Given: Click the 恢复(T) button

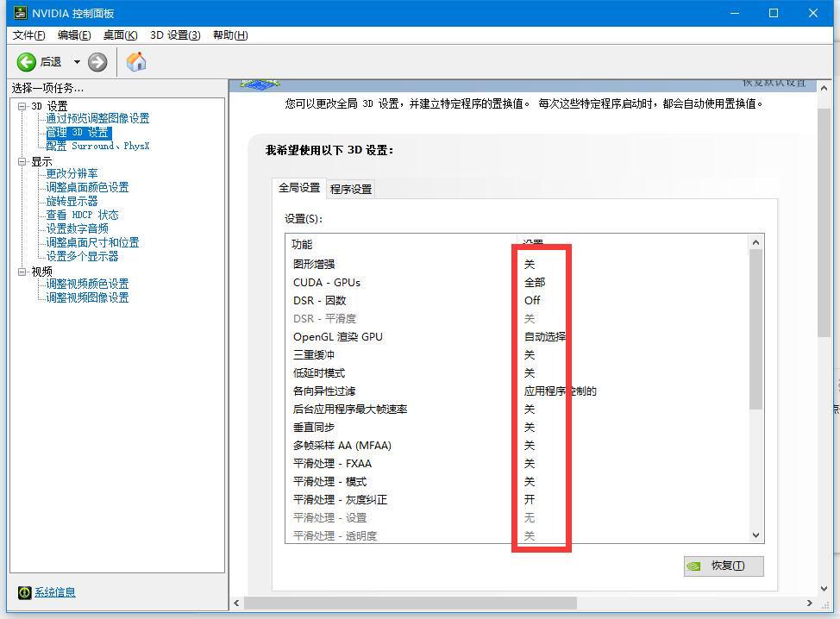Looking at the screenshot, I should [x=724, y=566].
